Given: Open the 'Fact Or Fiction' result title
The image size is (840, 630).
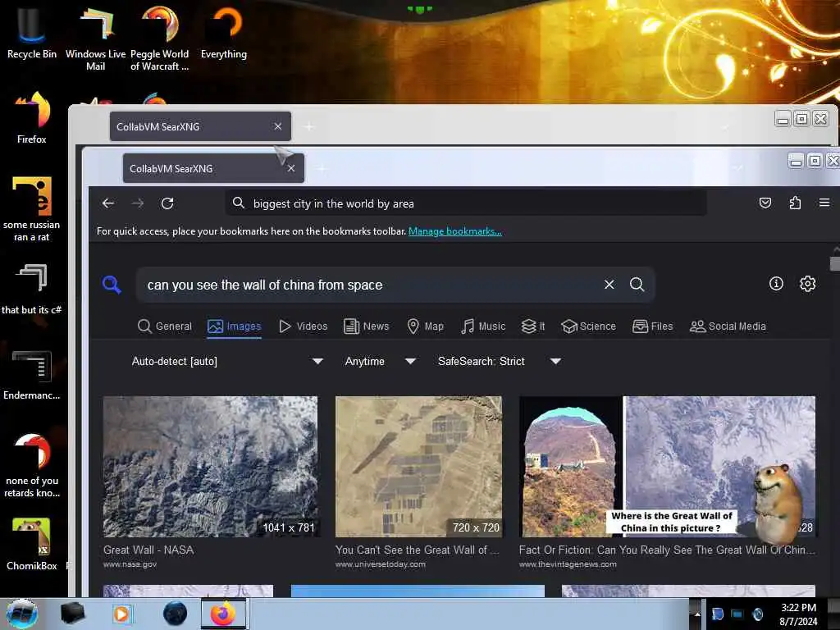Looking at the screenshot, I should [667, 550].
